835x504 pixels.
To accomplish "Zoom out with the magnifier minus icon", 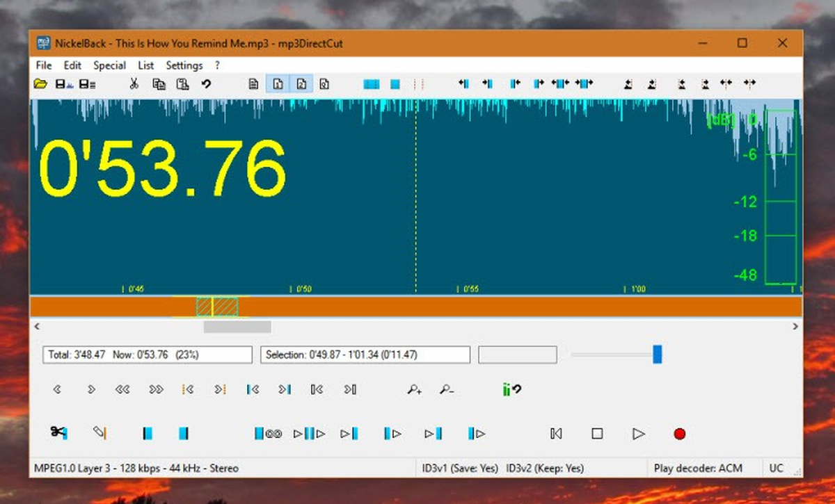I will tap(447, 390).
